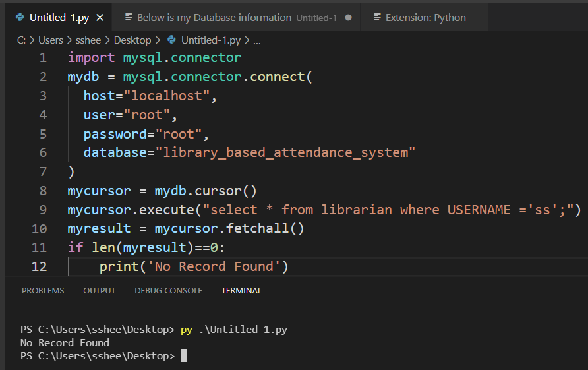Click Python file icon in Untitled-1.py tab
This screenshot has width=588, height=370.
tap(20, 17)
